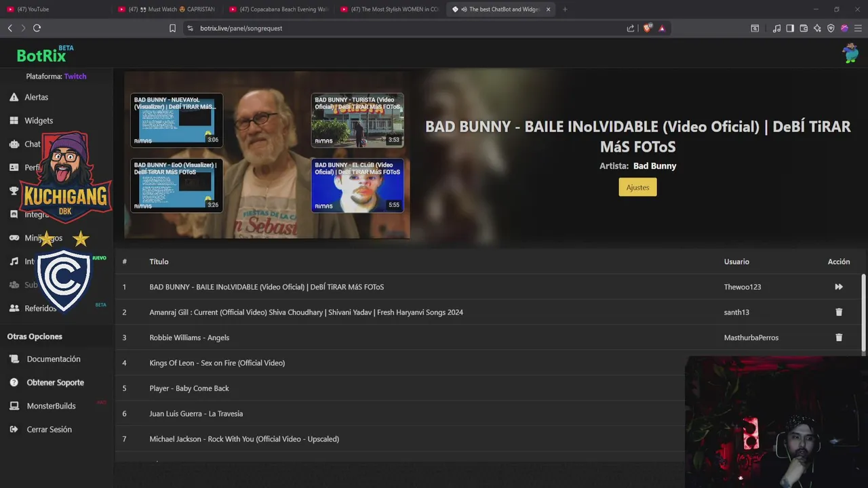The image size is (868, 488).
Task: Click the Usuario column header
Action: (736, 262)
